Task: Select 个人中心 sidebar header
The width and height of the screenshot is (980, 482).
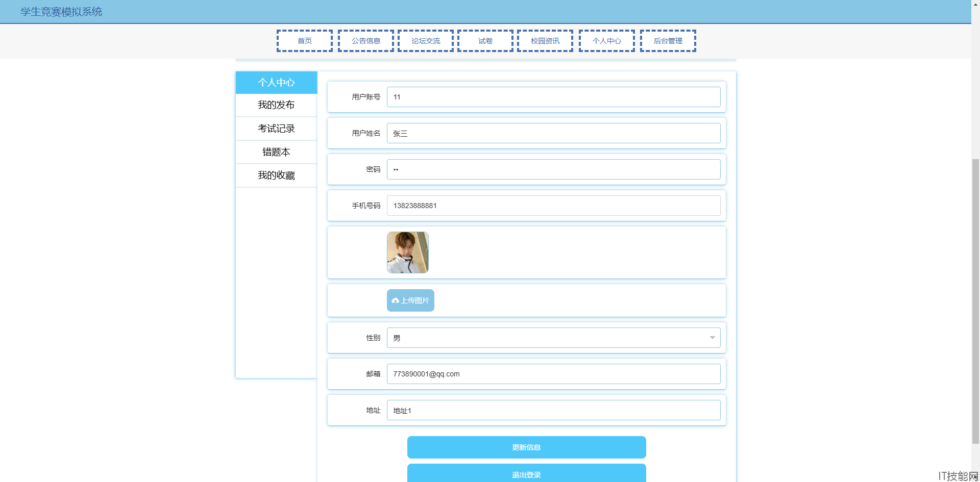Action: [x=276, y=83]
